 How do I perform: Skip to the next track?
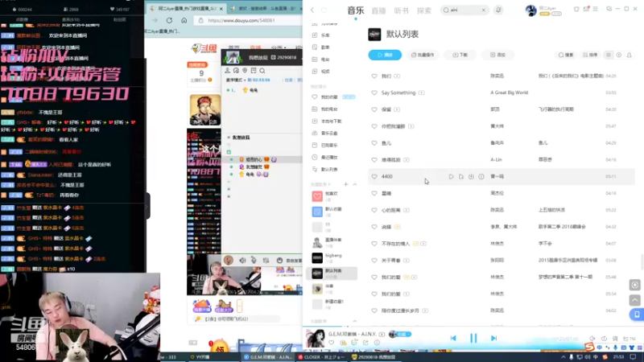(x=493, y=338)
